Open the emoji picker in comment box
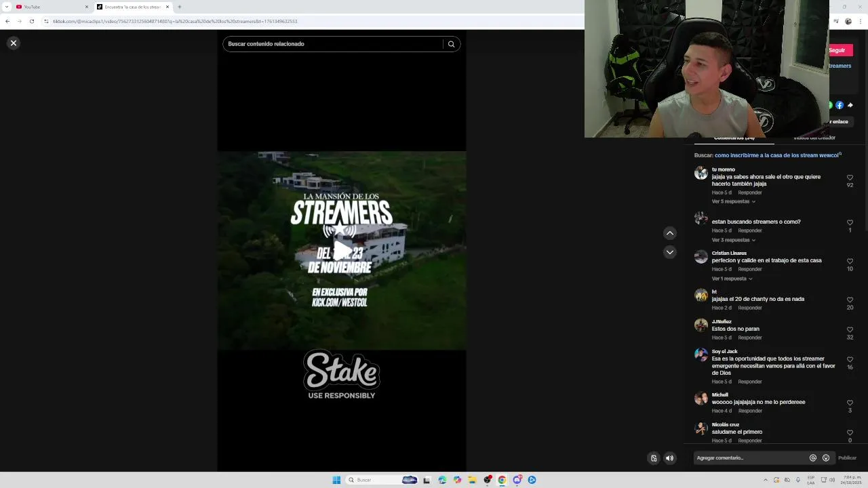The image size is (868, 488). [x=825, y=458]
